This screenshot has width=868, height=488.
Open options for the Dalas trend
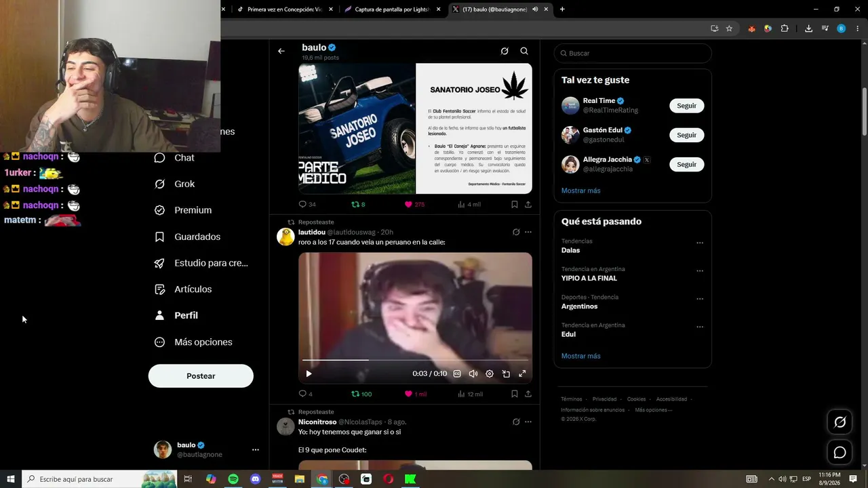click(x=700, y=243)
